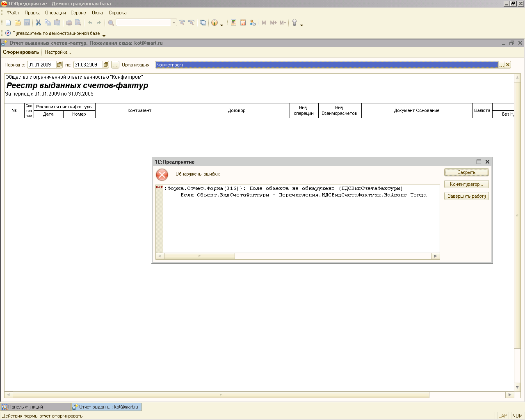Click Сформировать to generate report
The image size is (525, 420).
coord(21,52)
